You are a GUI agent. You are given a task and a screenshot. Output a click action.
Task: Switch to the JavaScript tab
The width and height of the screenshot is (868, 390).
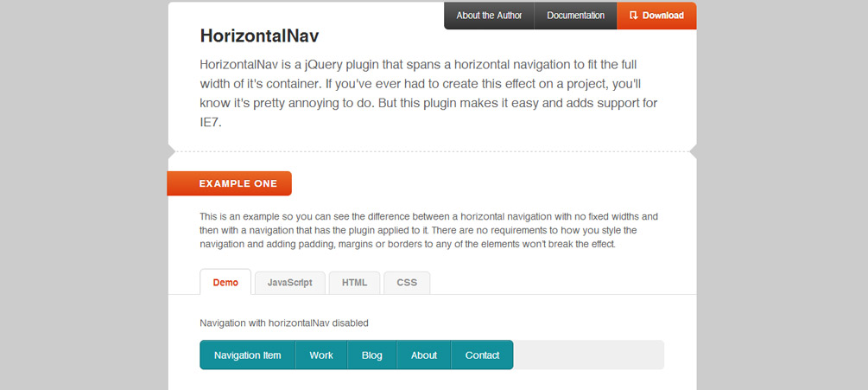[x=289, y=283]
